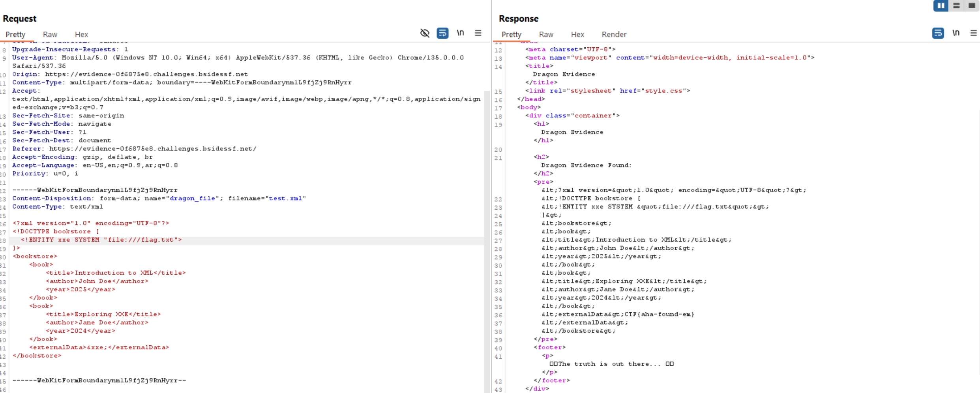Open the Request panel hamburger menu
This screenshot has width=980, height=393.
(x=478, y=33)
